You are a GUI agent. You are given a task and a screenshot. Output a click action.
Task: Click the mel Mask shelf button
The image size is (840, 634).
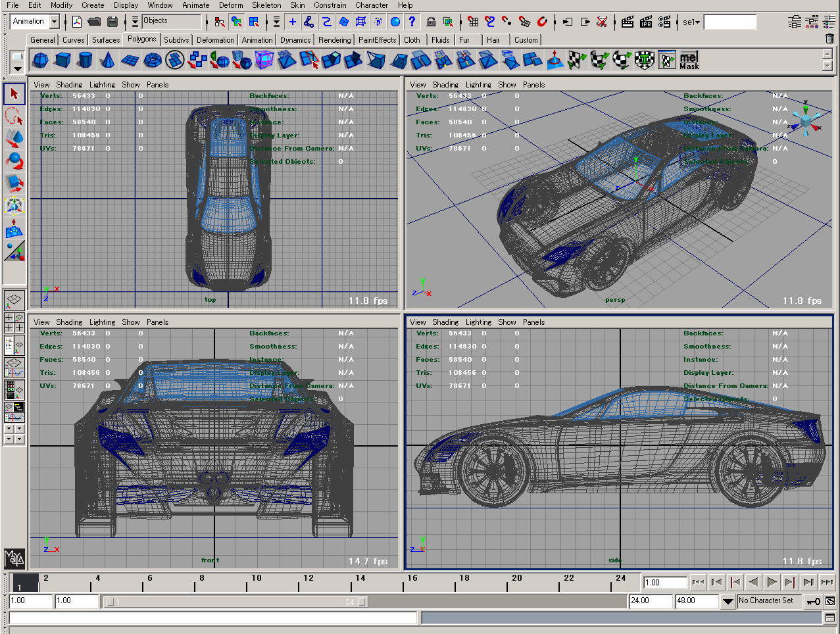(x=689, y=61)
